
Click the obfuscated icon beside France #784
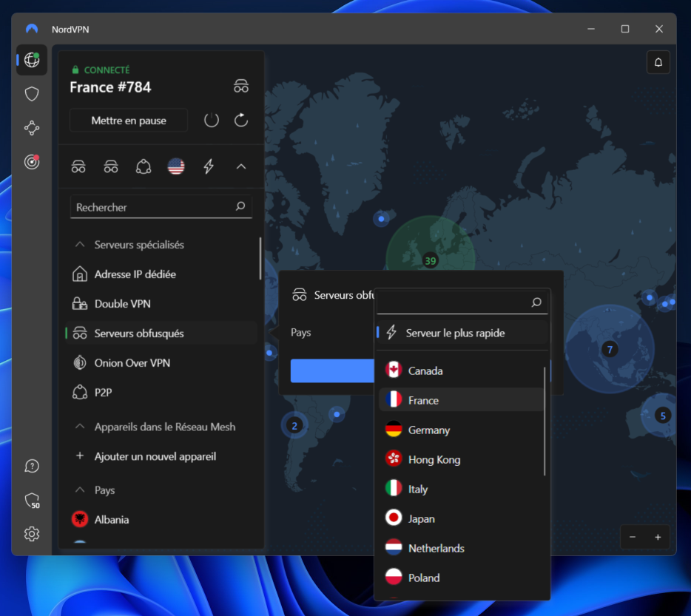point(241,86)
